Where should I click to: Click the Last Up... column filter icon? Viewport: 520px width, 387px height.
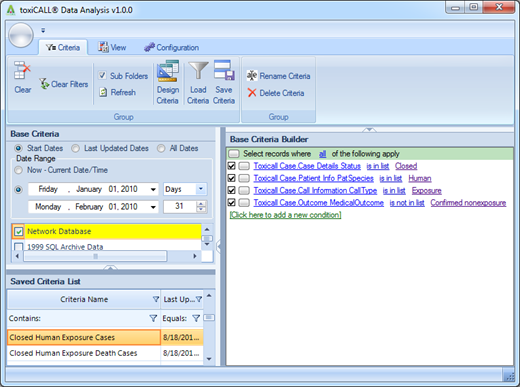199,299
